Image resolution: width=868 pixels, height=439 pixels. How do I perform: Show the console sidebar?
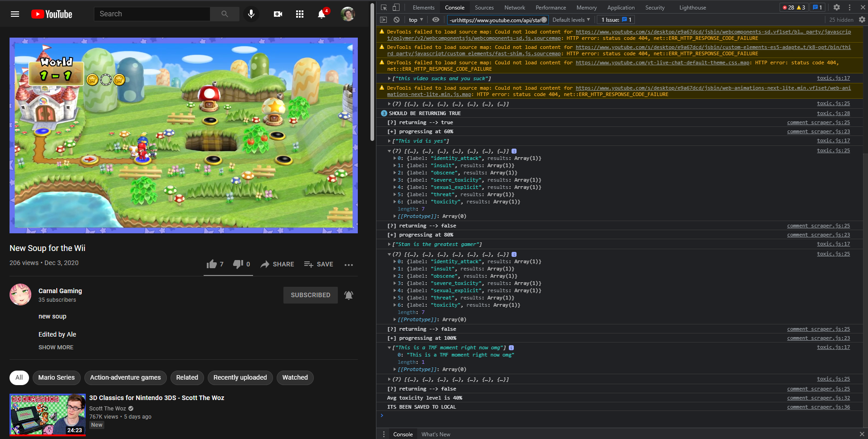(x=384, y=20)
